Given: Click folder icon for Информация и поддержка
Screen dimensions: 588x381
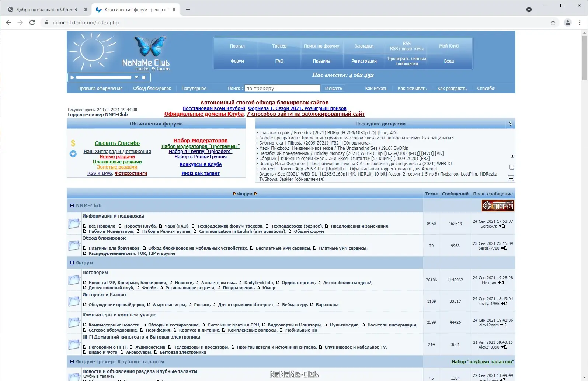Looking at the screenshot, I should tap(74, 224).
